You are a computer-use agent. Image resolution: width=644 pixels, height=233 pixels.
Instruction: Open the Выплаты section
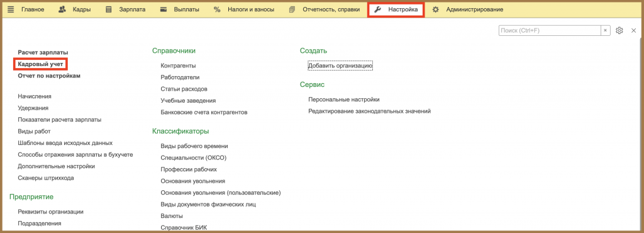(x=186, y=9)
